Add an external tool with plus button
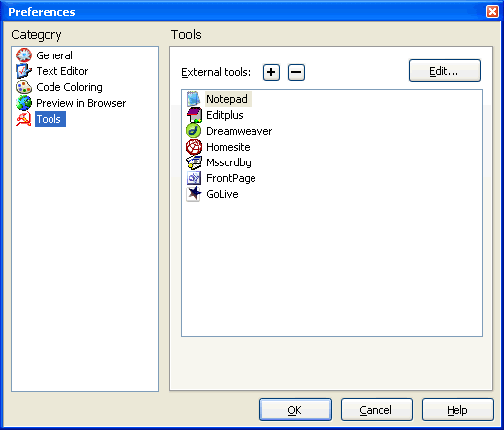 (x=271, y=72)
